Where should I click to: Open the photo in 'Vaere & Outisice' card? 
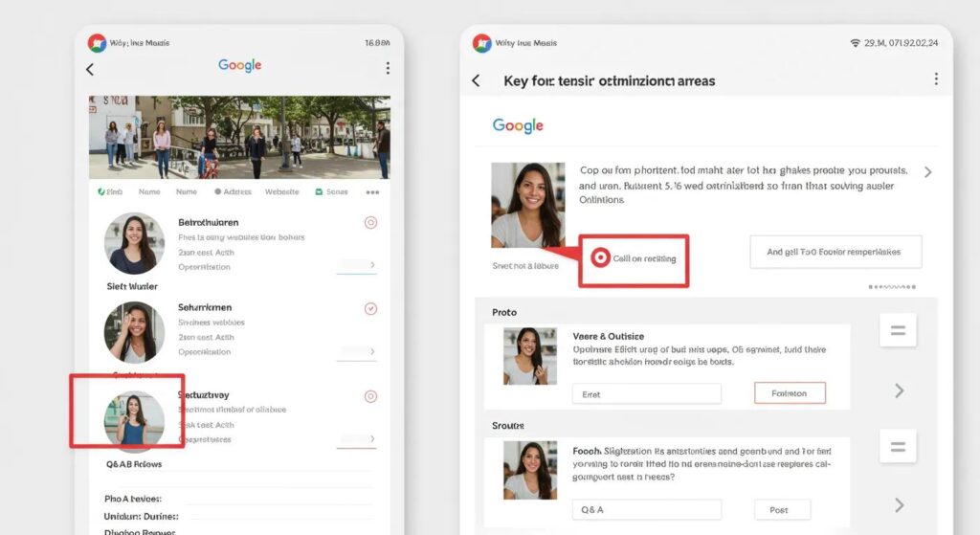click(x=530, y=356)
